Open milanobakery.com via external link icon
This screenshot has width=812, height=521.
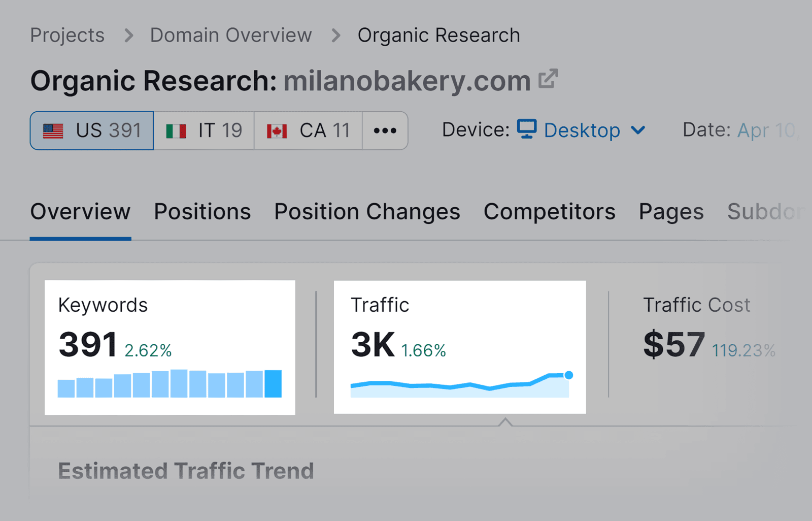(548, 79)
